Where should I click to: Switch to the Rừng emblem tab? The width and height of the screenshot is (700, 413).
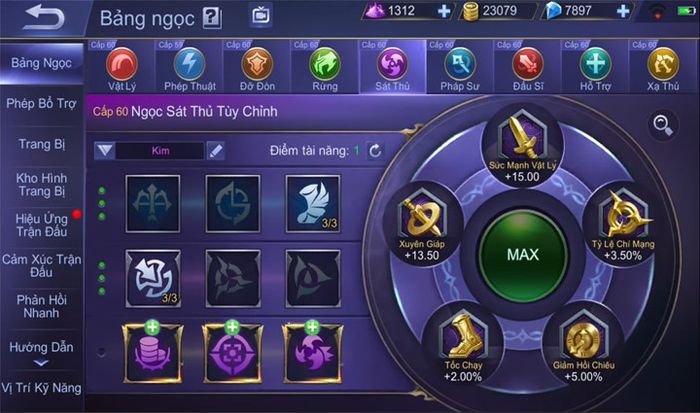325,67
